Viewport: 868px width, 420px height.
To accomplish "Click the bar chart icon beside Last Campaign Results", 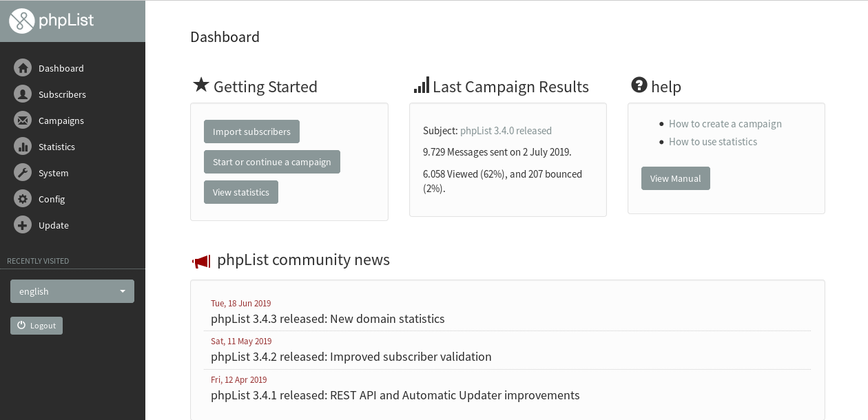I will tap(421, 85).
